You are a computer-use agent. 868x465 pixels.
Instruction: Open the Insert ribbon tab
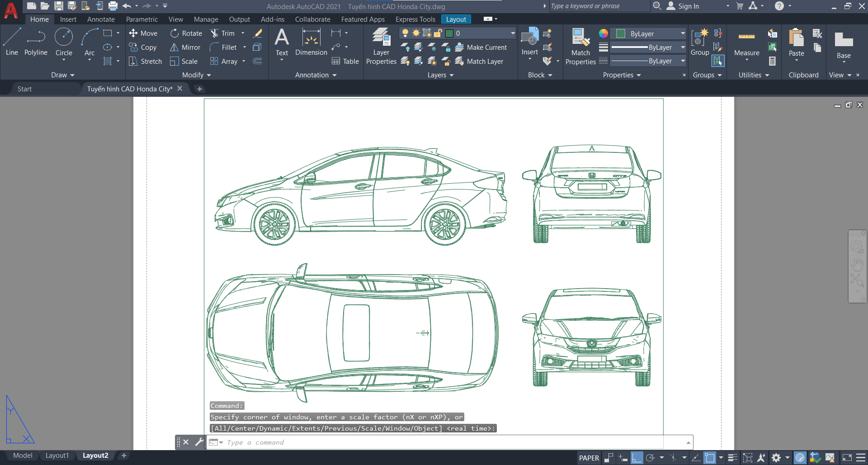pos(68,19)
